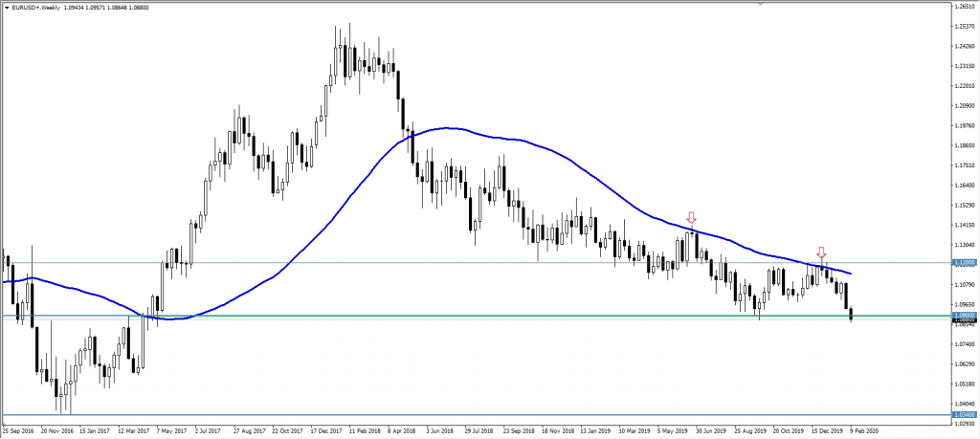Select the 1.03400 horizontal line price label
Image resolution: width=980 pixels, height=439 pixels.
pyautogui.click(x=965, y=415)
